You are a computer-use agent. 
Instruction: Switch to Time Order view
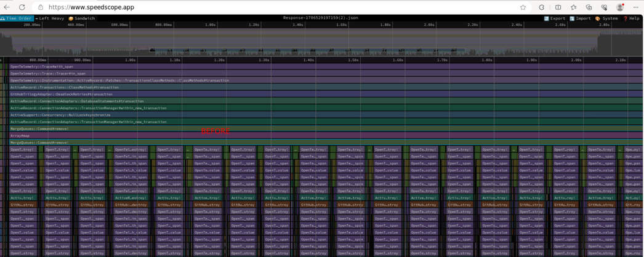point(17,18)
